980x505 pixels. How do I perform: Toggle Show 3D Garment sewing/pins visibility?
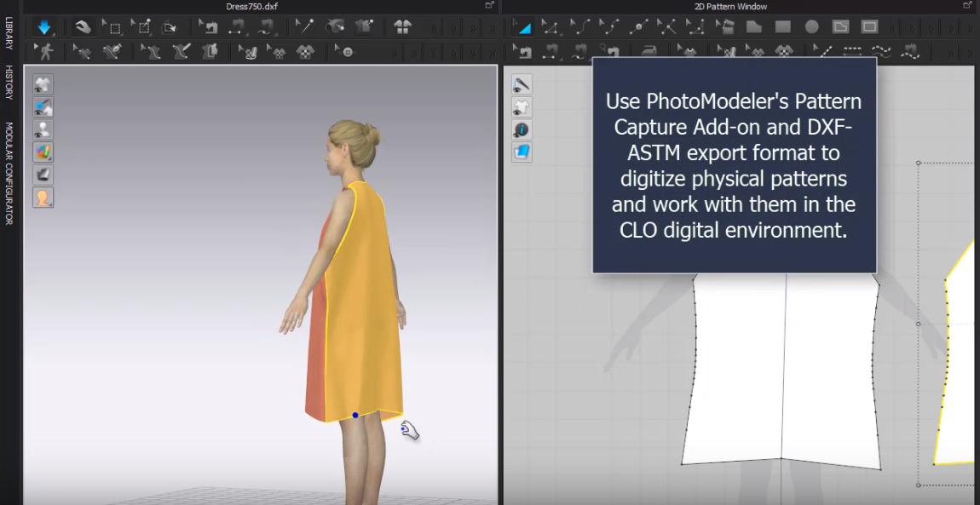pyautogui.click(x=43, y=106)
